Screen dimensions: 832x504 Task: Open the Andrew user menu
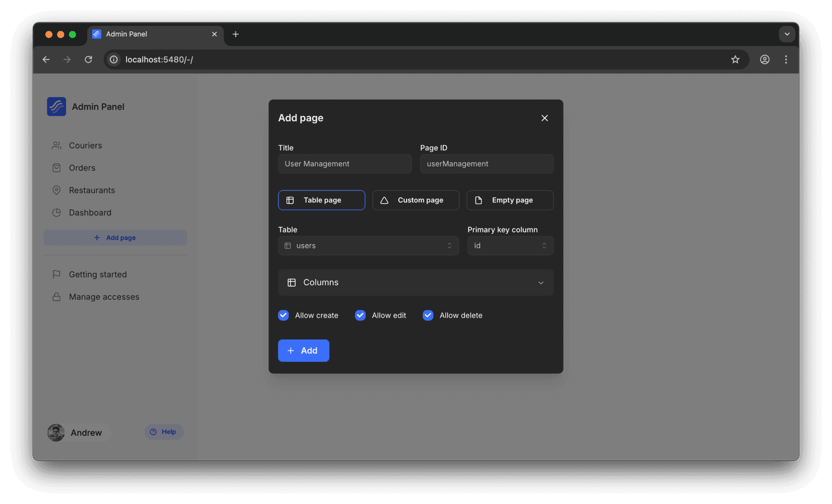tap(78, 432)
